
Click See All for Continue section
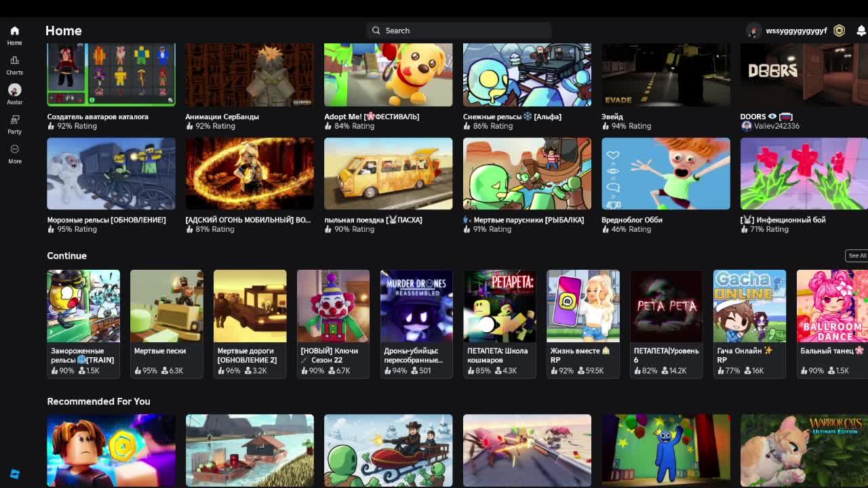click(857, 256)
